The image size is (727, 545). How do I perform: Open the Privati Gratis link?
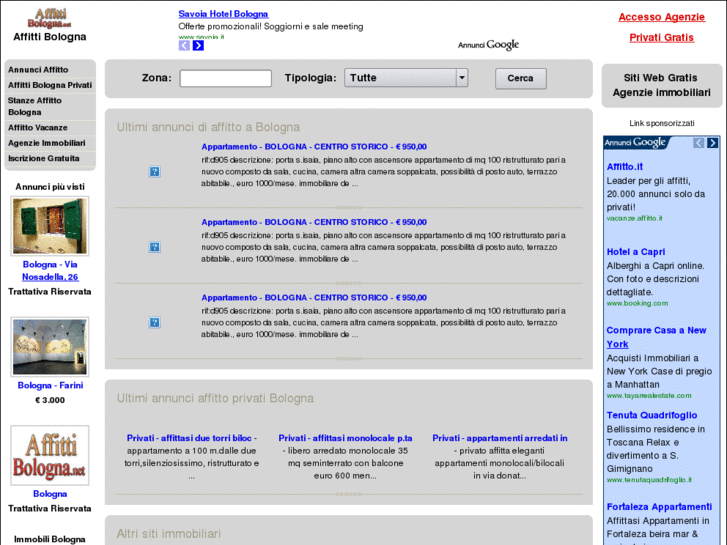tap(662, 38)
